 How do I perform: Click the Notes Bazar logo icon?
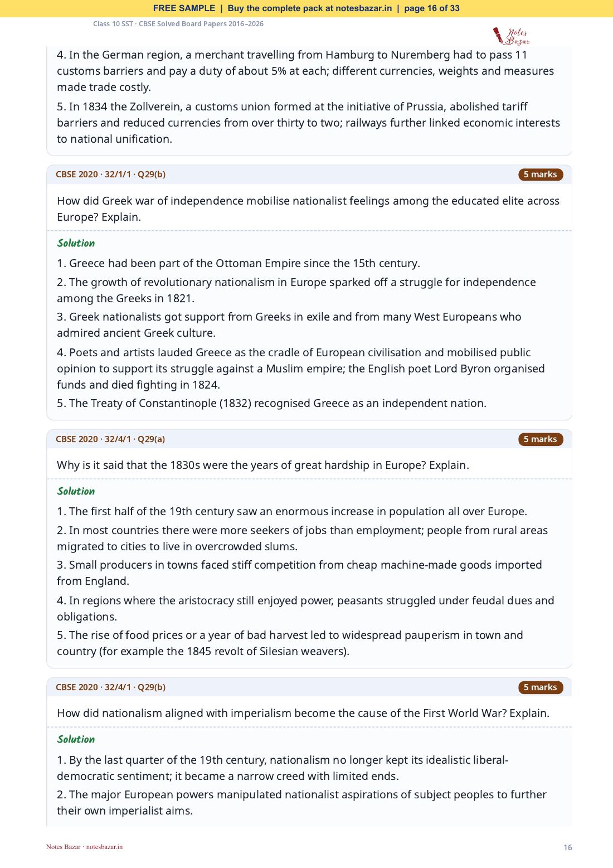[x=511, y=36]
